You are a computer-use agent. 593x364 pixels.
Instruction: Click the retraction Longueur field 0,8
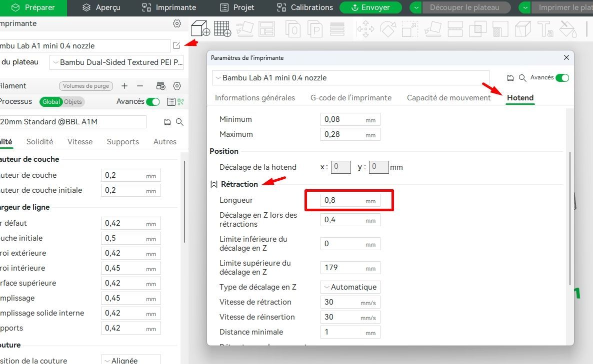(x=350, y=201)
